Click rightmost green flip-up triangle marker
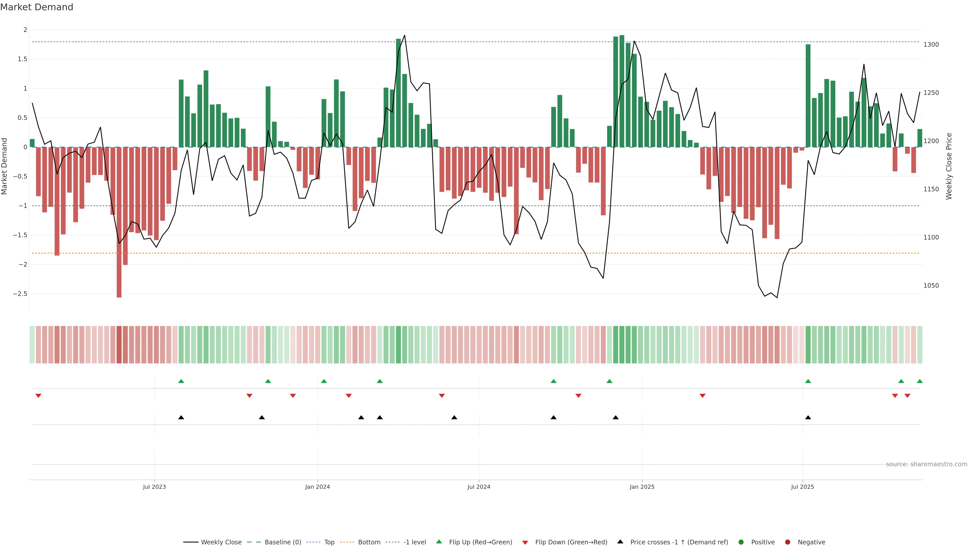This screenshot has height=551, width=980. (x=920, y=381)
